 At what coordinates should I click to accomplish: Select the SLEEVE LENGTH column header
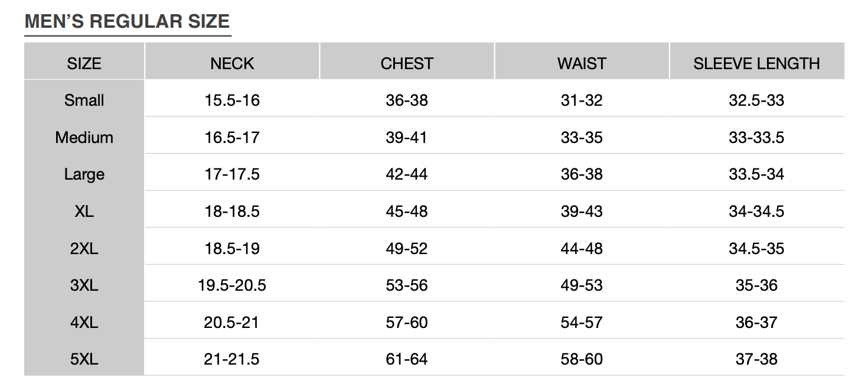point(756,63)
